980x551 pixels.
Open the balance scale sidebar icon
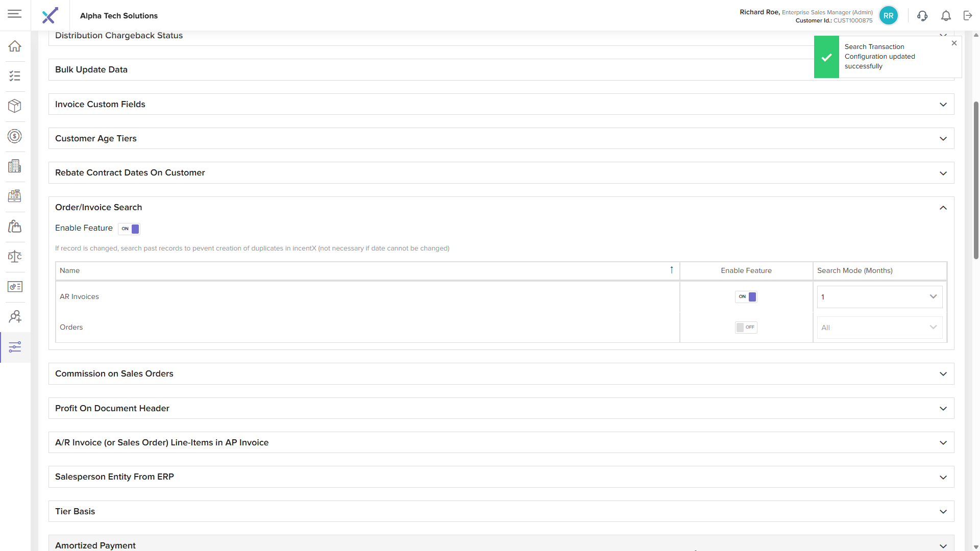point(15,256)
